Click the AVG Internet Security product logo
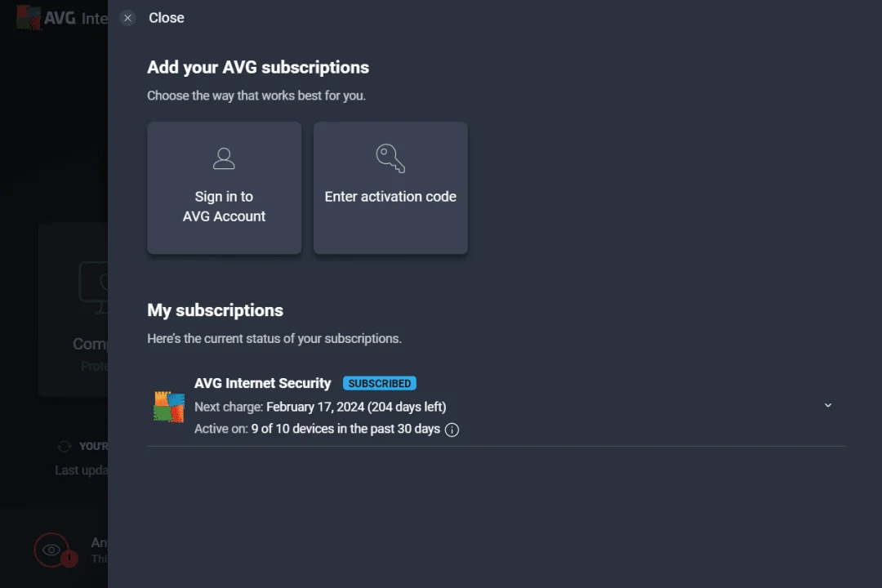882x588 pixels. point(169,407)
